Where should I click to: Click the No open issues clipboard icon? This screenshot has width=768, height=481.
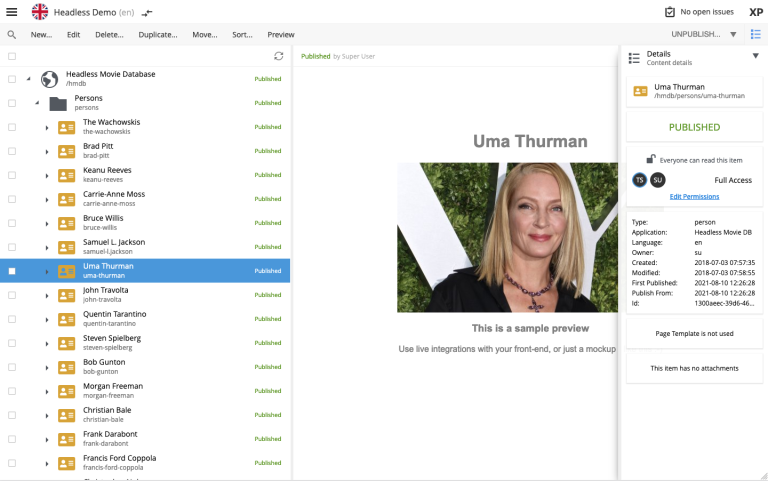(x=670, y=12)
